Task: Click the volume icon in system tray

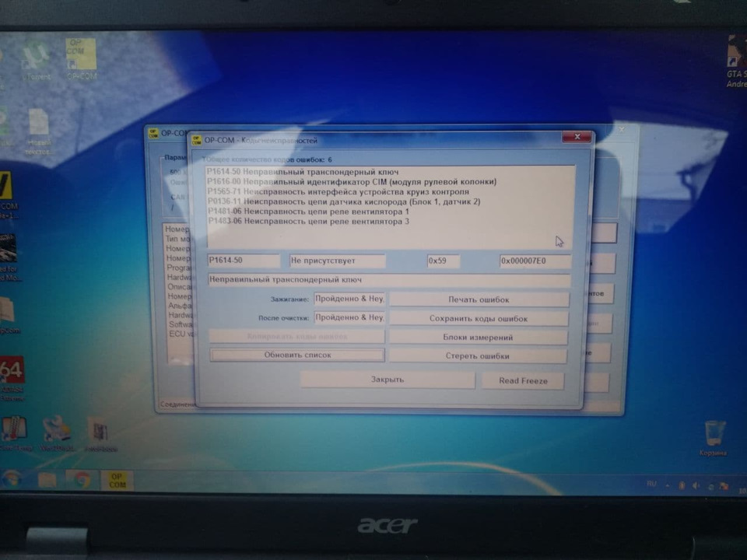Action: (696, 485)
